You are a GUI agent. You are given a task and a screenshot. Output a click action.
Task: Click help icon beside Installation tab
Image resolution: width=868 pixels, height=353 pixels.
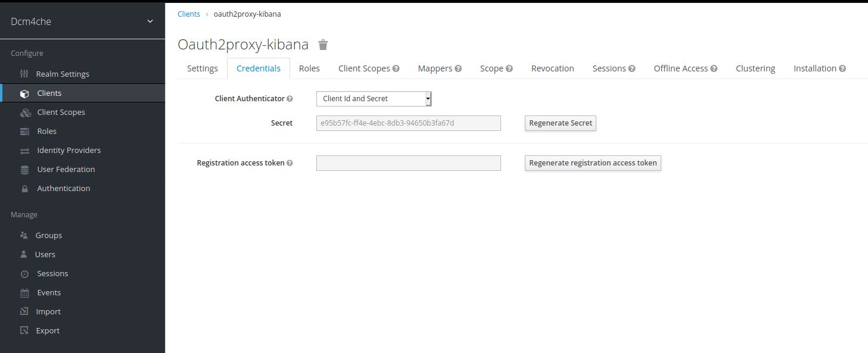842,68
